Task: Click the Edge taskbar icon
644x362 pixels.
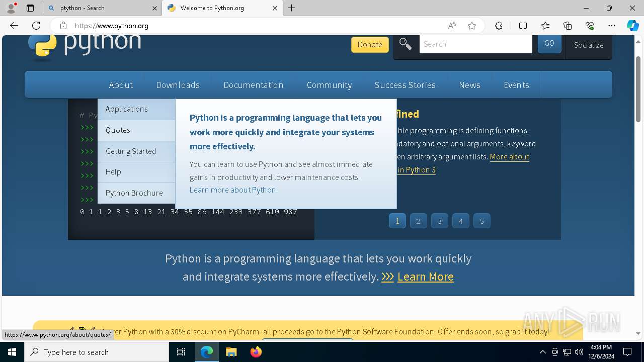Action: pos(207,352)
